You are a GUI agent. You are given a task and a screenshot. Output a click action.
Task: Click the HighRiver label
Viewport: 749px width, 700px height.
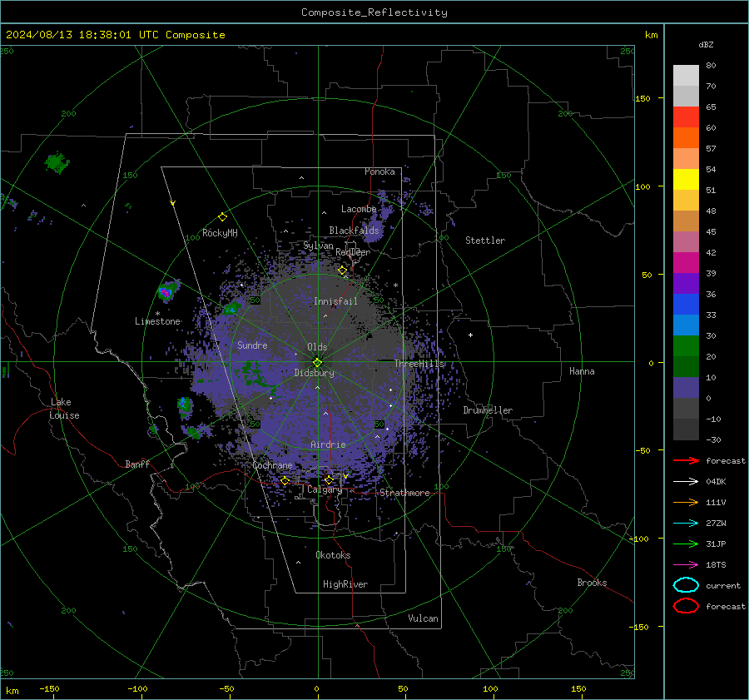[x=345, y=584]
